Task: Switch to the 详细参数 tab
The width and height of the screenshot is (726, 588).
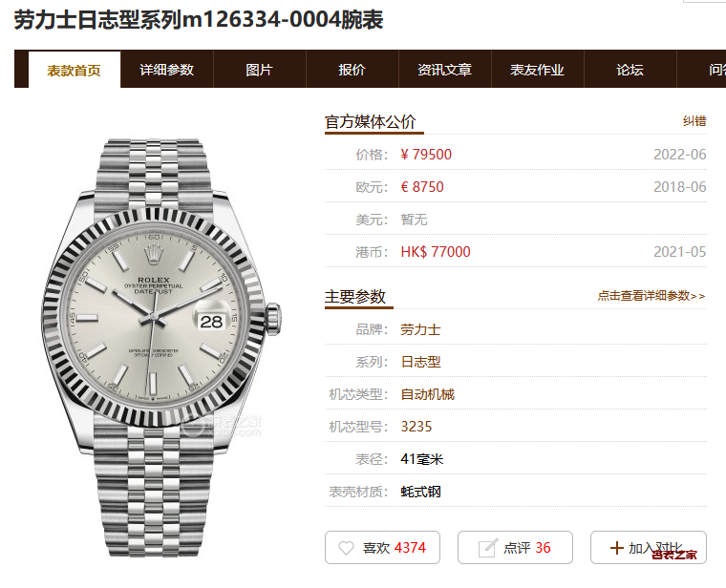Action: pyautogui.click(x=166, y=70)
